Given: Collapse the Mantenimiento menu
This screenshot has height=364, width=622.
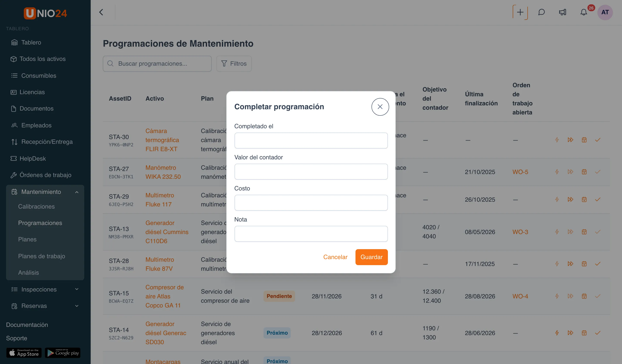Looking at the screenshot, I should 45,192.
